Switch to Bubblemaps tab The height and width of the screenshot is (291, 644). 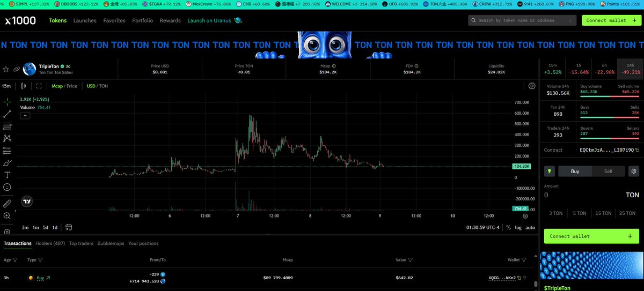111,243
